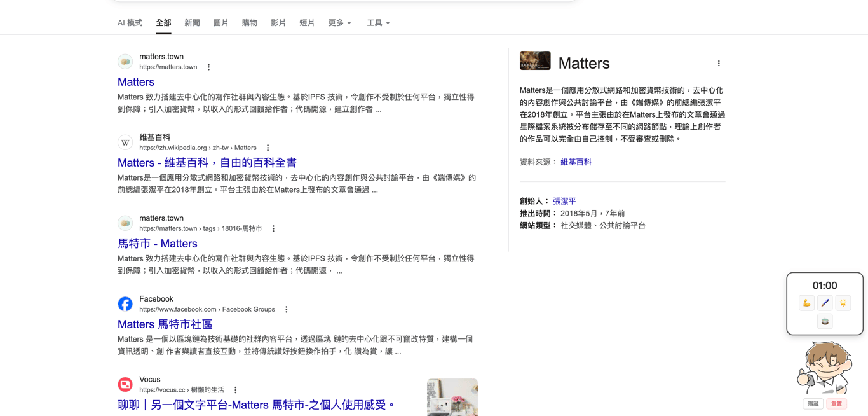Click the sparkle star emoji button

point(843,303)
